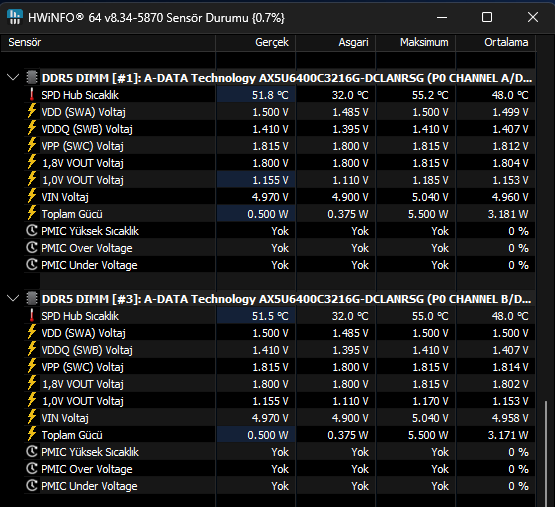The width and height of the screenshot is (555, 507).
Task: Select DIMM #3 VIN Voltaj row label
Action: pos(65,418)
